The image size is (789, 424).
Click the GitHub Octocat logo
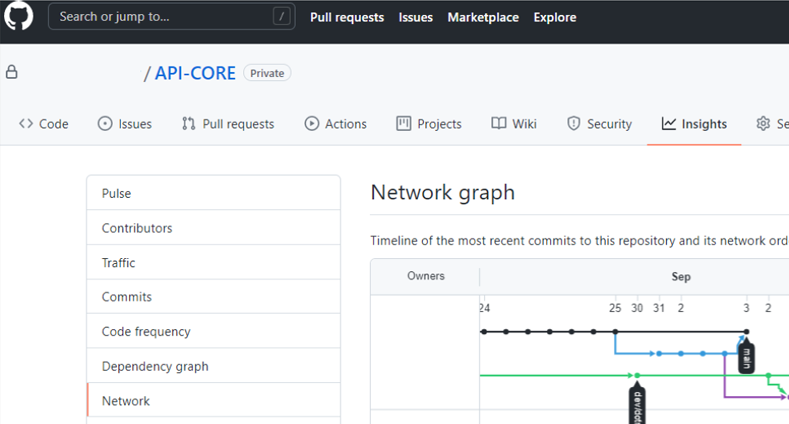tap(21, 17)
